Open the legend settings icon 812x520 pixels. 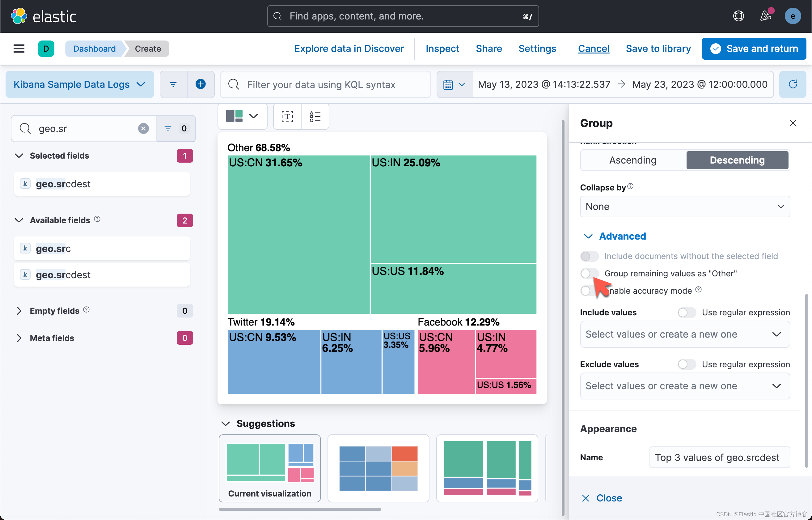315,117
